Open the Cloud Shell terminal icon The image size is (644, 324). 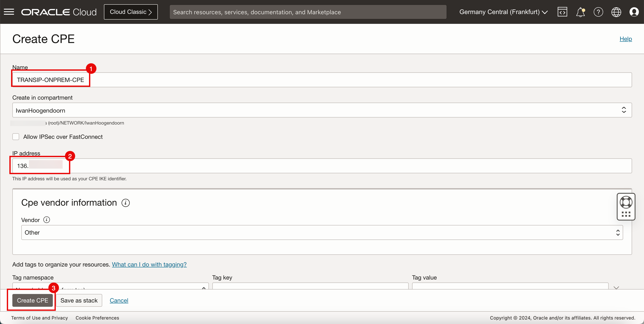(563, 12)
